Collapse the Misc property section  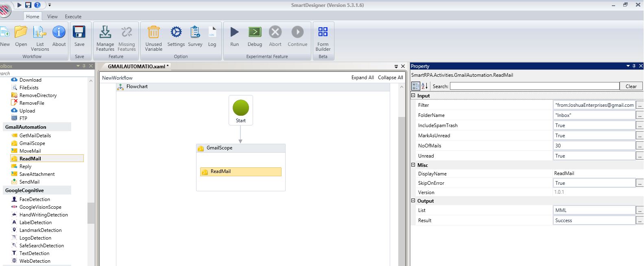pyautogui.click(x=413, y=165)
